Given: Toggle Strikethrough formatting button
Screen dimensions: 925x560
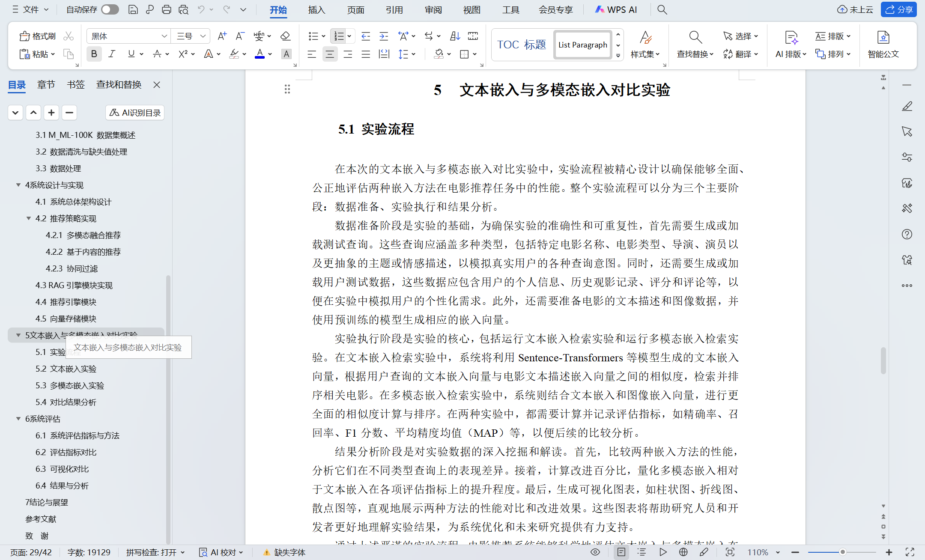Looking at the screenshot, I should [157, 54].
